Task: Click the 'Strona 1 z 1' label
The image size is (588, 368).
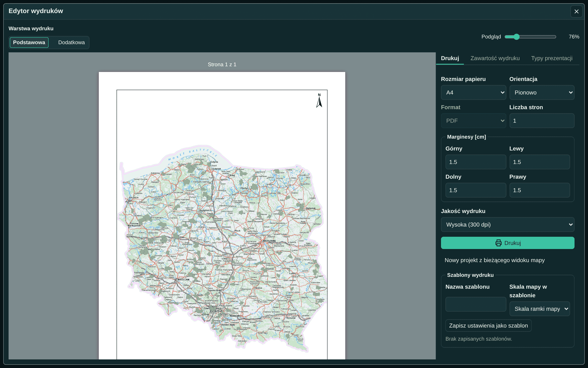Action: pyautogui.click(x=222, y=64)
